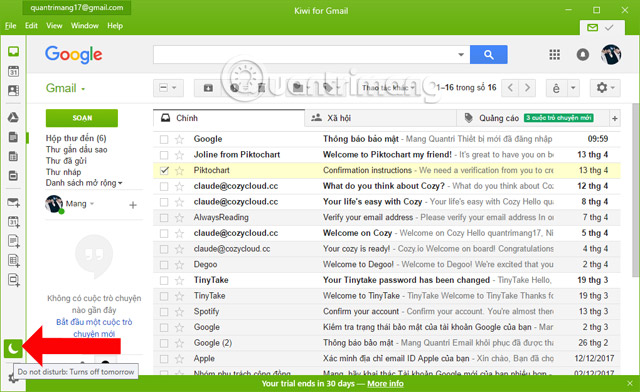Screen dimensions: 640x392
Task: Open the File menu
Action: (x=11, y=26)
